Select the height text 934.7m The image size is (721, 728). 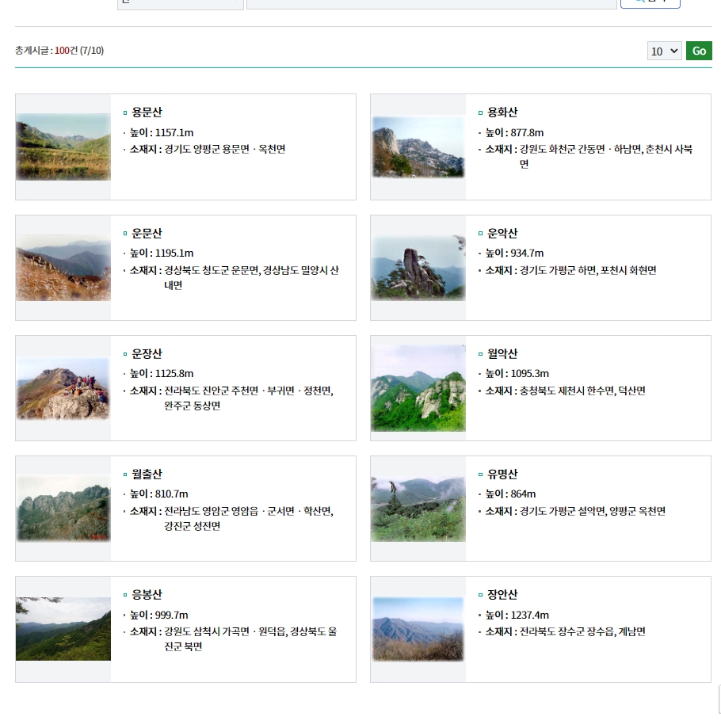(527, 253)
